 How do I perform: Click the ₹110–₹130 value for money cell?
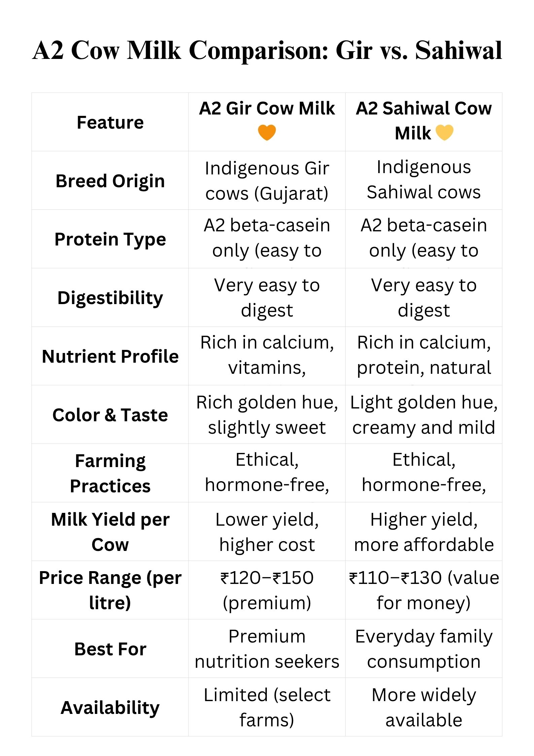point(424,590)
